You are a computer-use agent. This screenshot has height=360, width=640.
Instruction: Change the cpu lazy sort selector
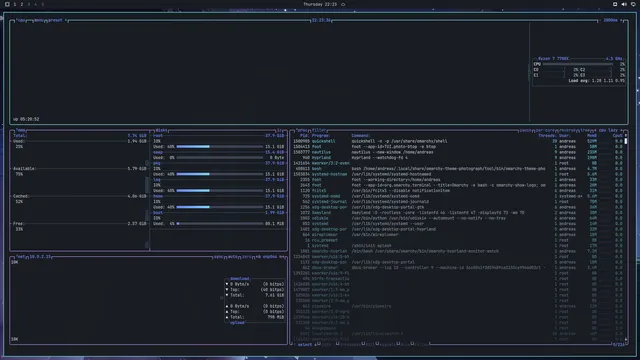click(x=609, y=130)
